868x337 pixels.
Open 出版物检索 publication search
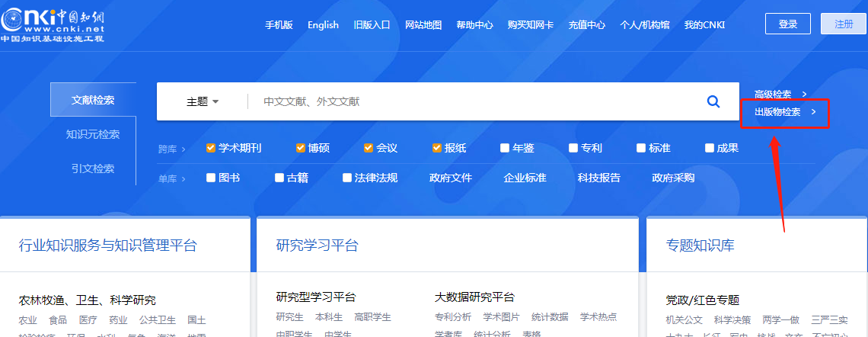tap(786, 112)
